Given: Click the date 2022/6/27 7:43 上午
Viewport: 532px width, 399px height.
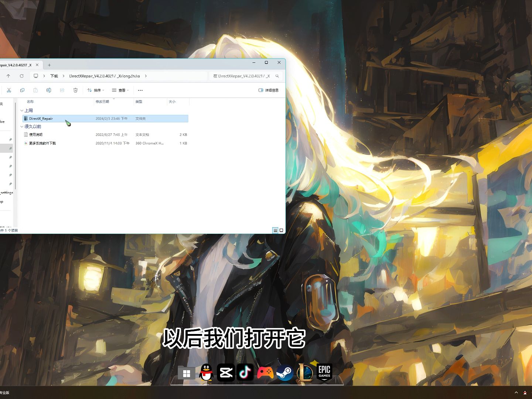Looking at the screenshot, I should pyautogui.click(x=112, y=134).
